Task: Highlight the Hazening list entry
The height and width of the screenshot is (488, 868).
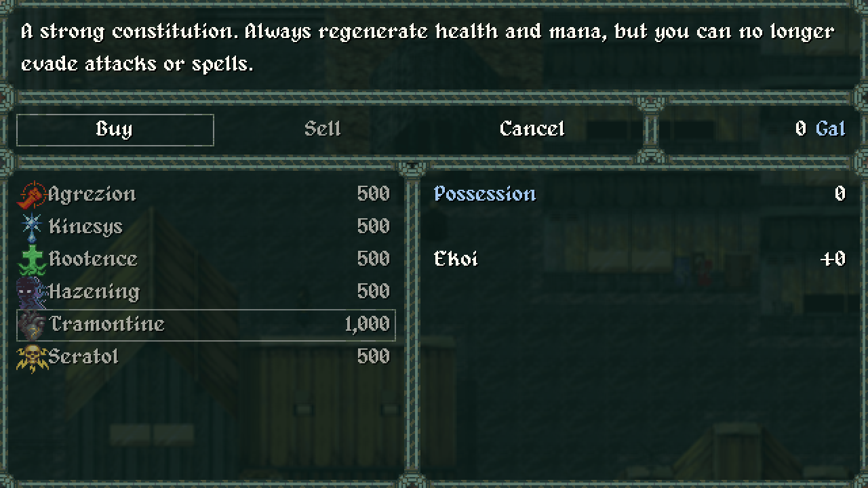Action: pos(94,291)
